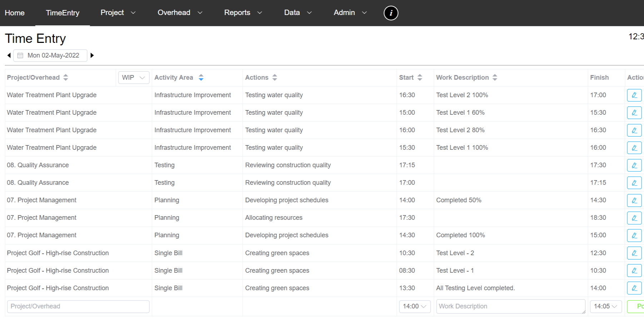The height and width of the screenshot is (322, 644).
Task: Sort by Start time column
Action: [x=420, y=78]
